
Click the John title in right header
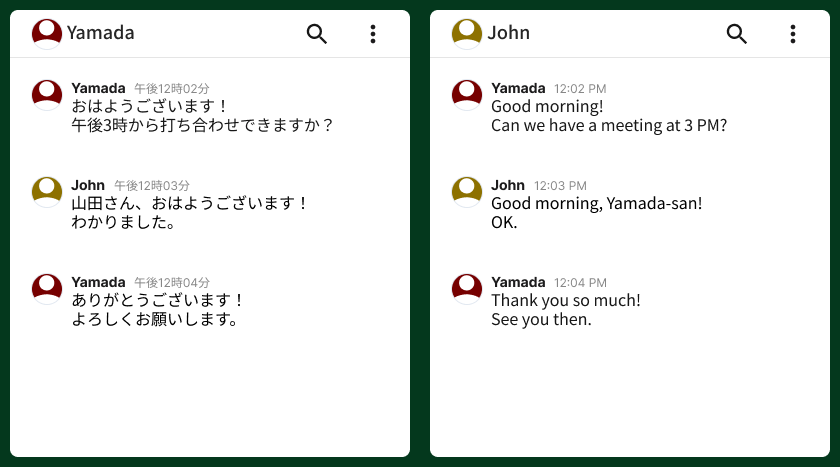click(x=509, y=33)
